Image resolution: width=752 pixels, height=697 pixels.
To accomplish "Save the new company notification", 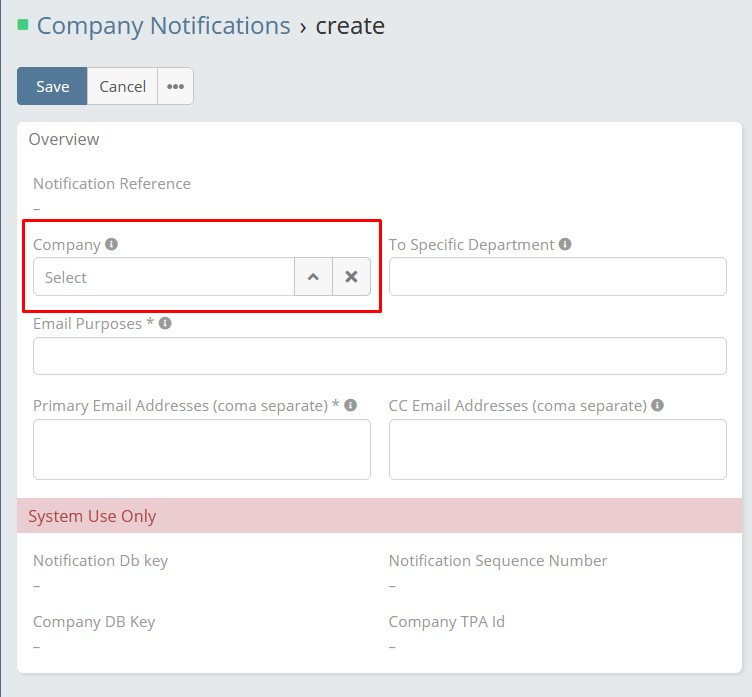I will tap(52, 86).
